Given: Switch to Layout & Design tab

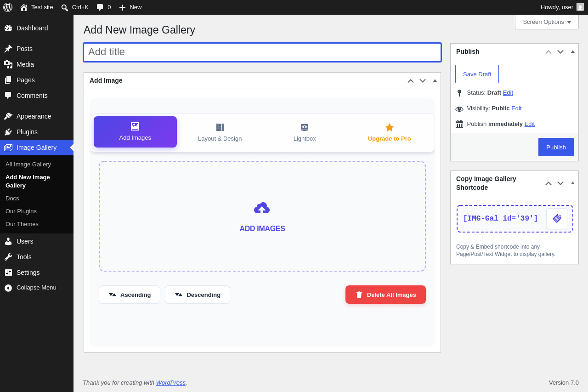Looking at the screenshot, I should tap(220, 132).
